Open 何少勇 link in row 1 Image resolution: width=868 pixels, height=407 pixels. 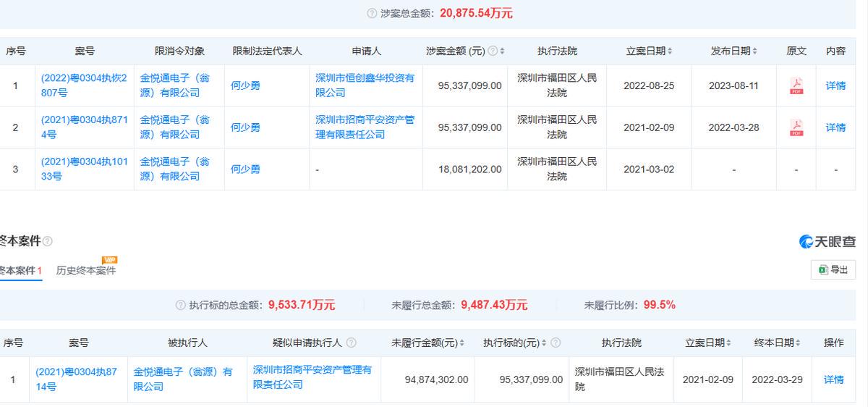click(245, 85)
